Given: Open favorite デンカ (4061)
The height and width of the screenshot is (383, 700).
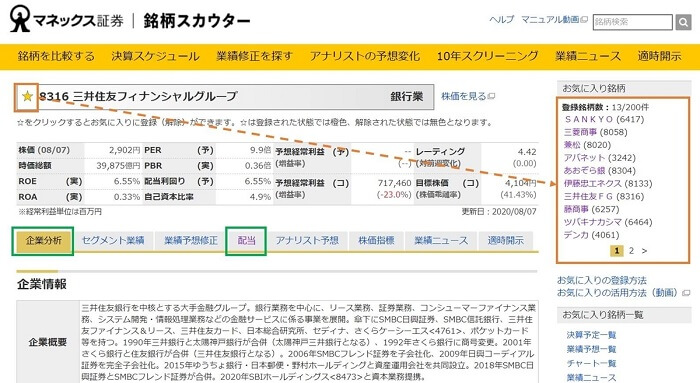Looking at the screenshot, I should [x=592, y=235].
